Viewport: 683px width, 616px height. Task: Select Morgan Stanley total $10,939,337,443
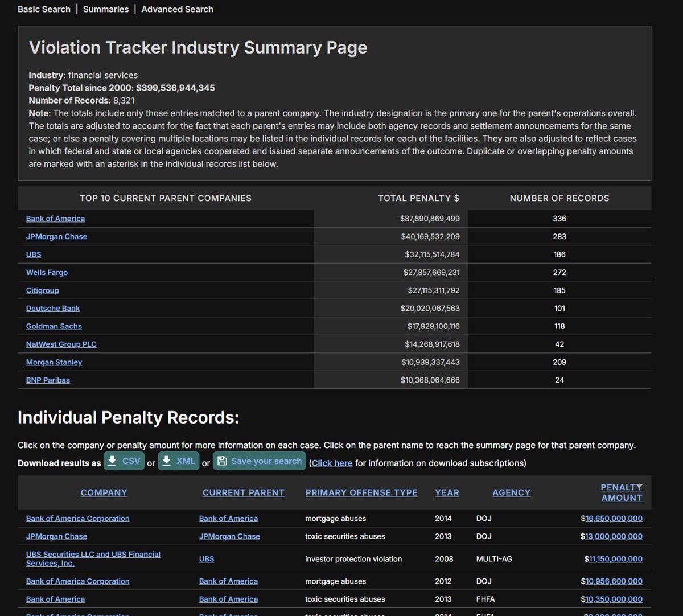[x=430, y=362]
